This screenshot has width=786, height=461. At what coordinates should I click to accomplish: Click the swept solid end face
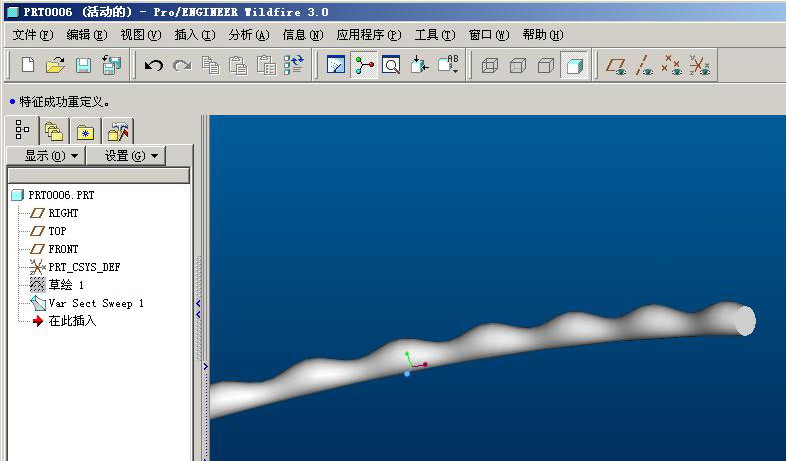pos(745,320)
